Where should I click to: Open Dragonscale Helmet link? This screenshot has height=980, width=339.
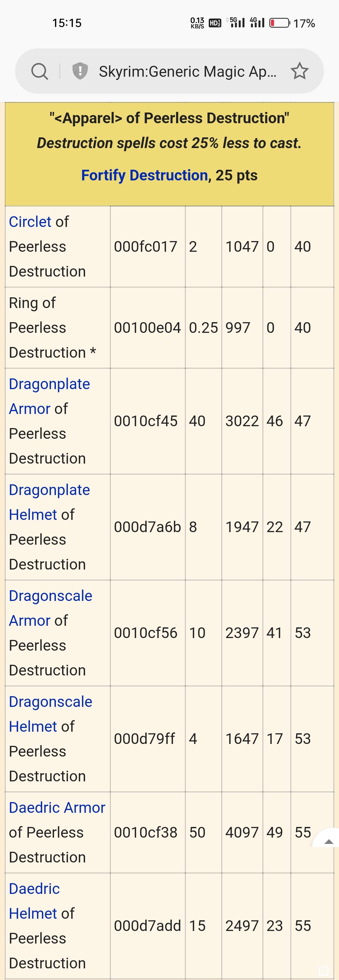[x=51, y=714]
